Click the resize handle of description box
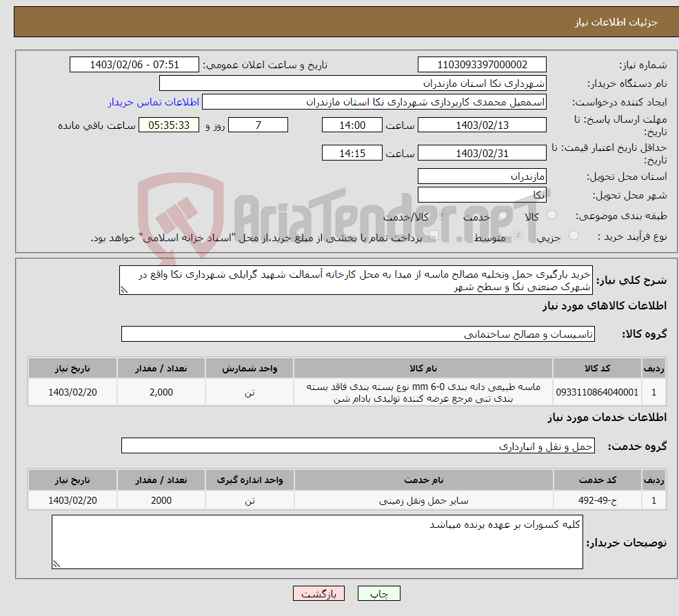This screenshot has height=616, width=679. point(124,290)
